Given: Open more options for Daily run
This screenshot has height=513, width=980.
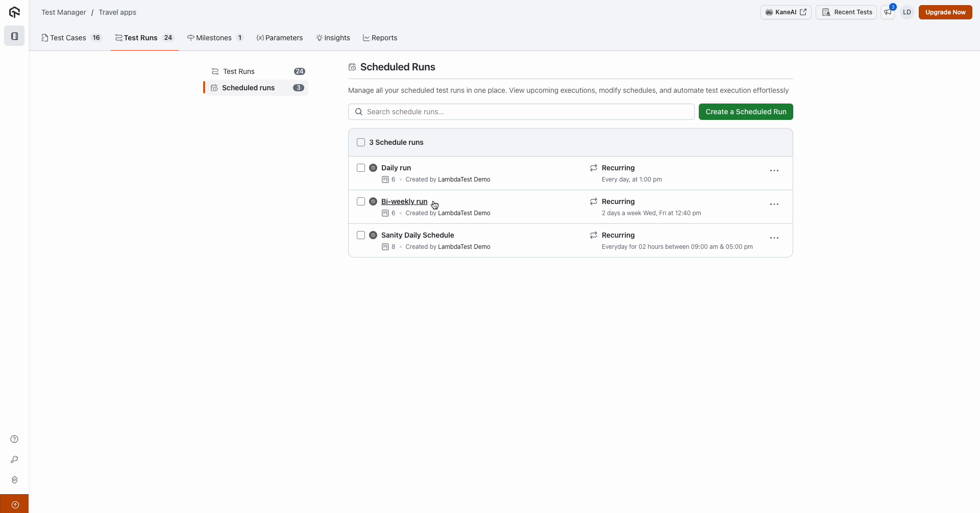Looking at the screenshot, I should 774,171.
